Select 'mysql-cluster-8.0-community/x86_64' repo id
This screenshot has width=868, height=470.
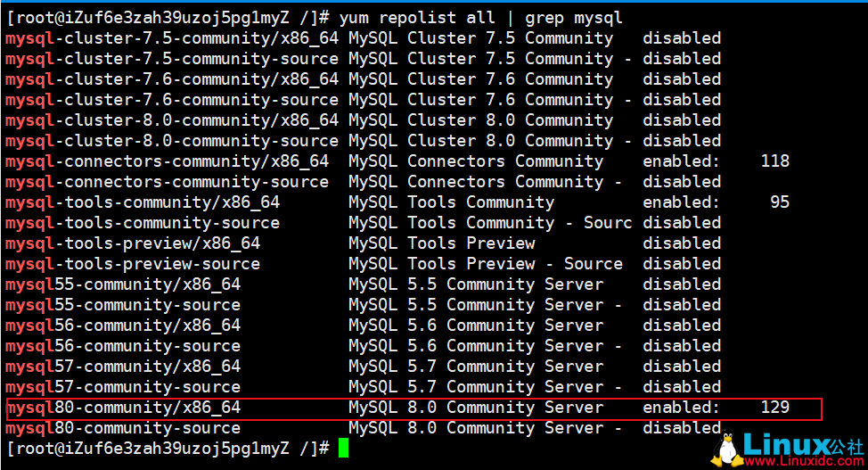click(172, 120)
